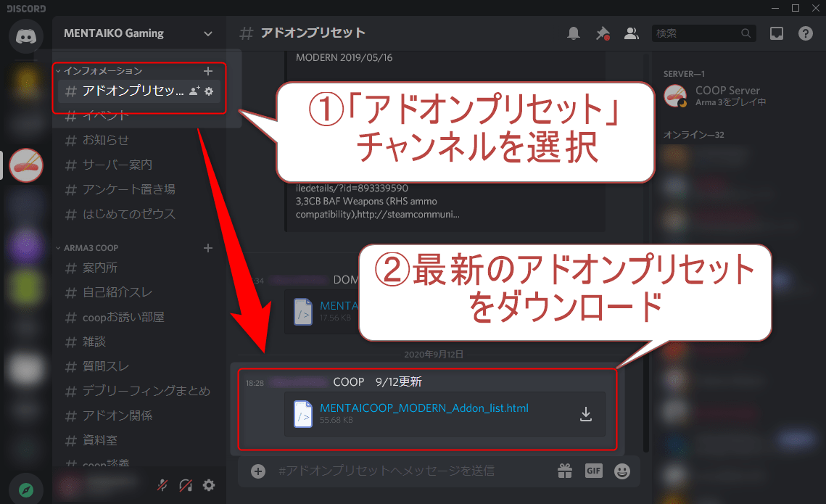Open the inbox icon
This screenshot has height=504, width=826.
(777, 33)
